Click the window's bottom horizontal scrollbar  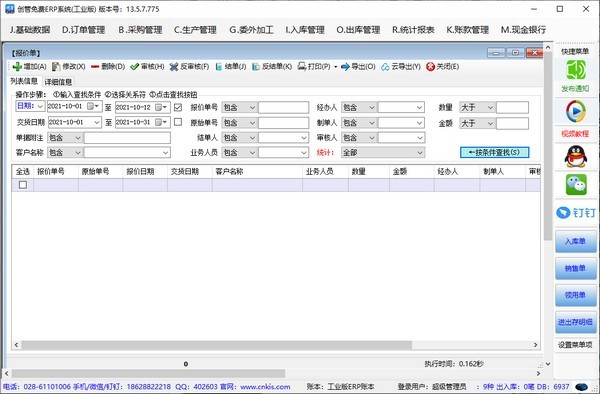148,373
